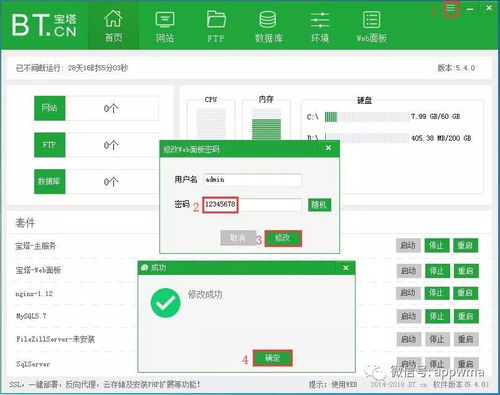Open the hamburger menu icon at top right
Image resolution: width=500 pixels, height=395 pixels.
point(451,9)
